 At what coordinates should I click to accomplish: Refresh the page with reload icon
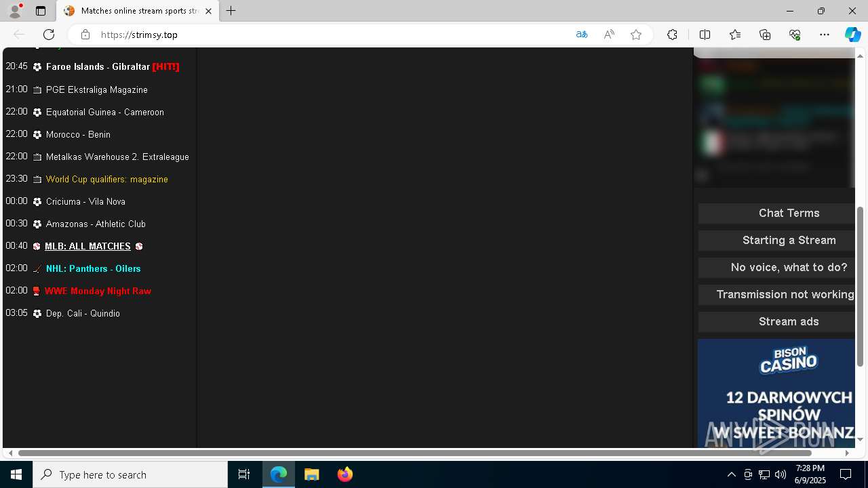(49, 35)
